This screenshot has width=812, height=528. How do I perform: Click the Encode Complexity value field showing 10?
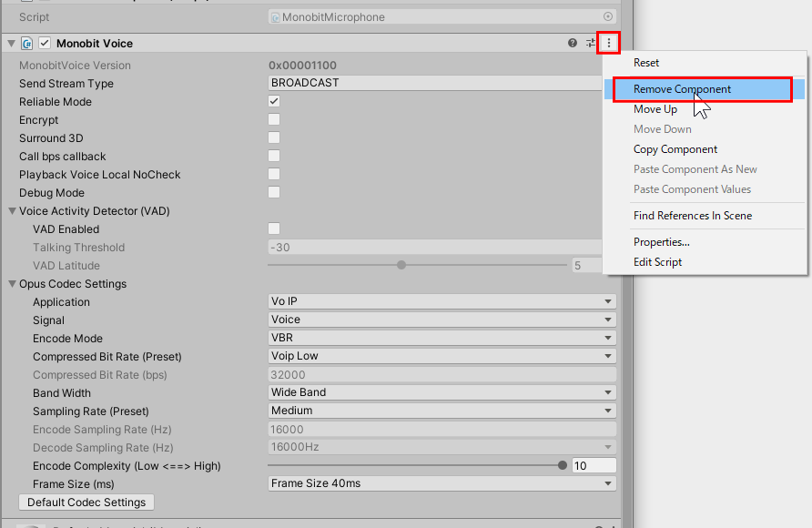click(594, 465)
